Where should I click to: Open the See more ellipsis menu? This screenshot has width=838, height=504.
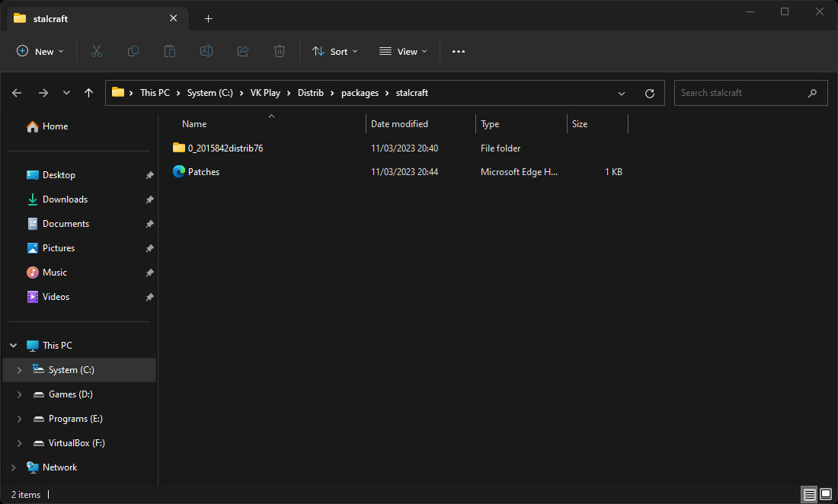point(459,51)
